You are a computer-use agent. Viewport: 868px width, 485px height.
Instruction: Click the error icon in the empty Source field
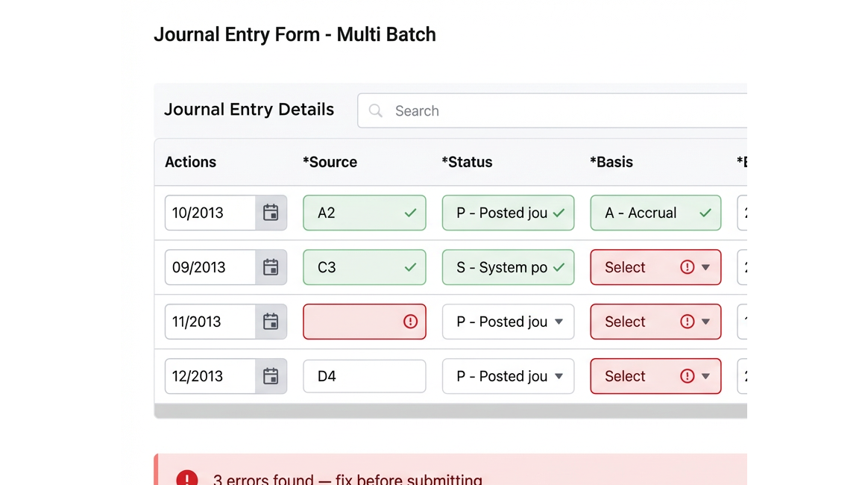(410, 322)
